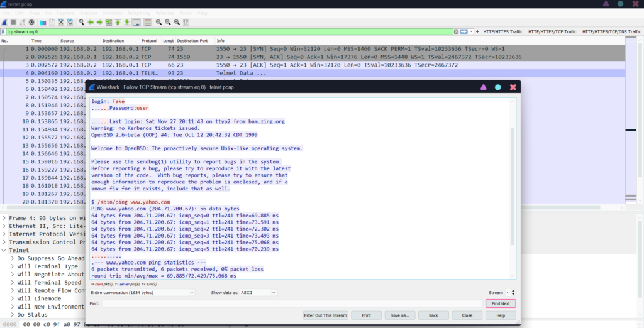Click the colorize packet list icon
The image size is (644, 328).
(x=147, y=22)
